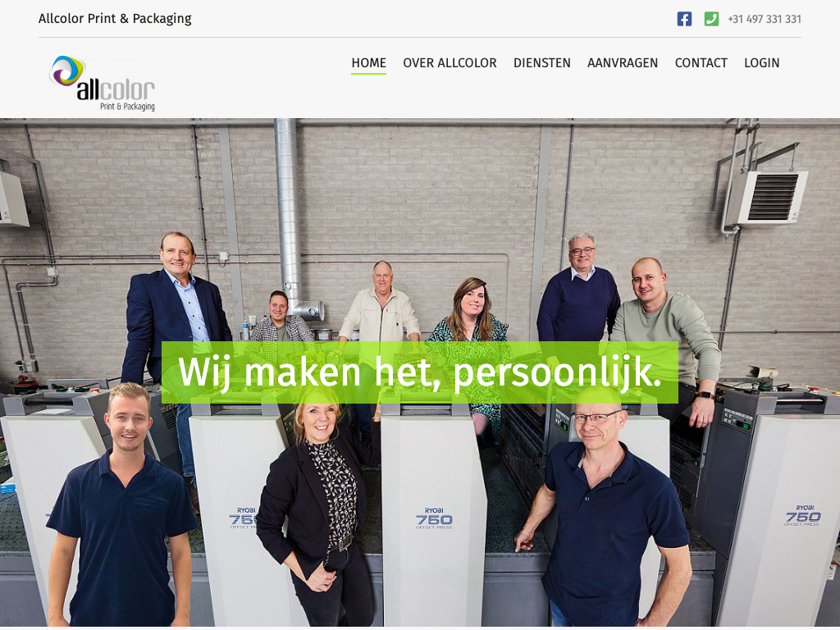Select AANVRAGEN in the navigation bar
840x630 pixels.
click(623, 62)
